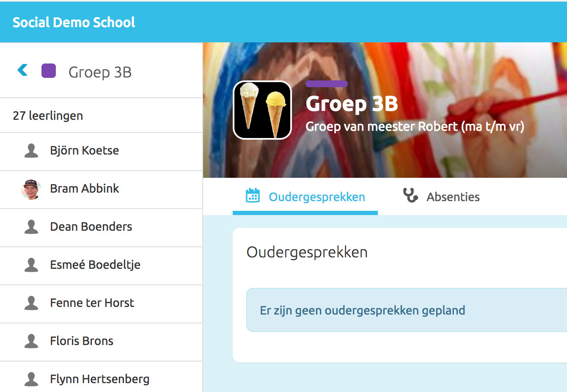Click Flynn Hertsenberg's avatar icon
567x392 pixels.
31,379
